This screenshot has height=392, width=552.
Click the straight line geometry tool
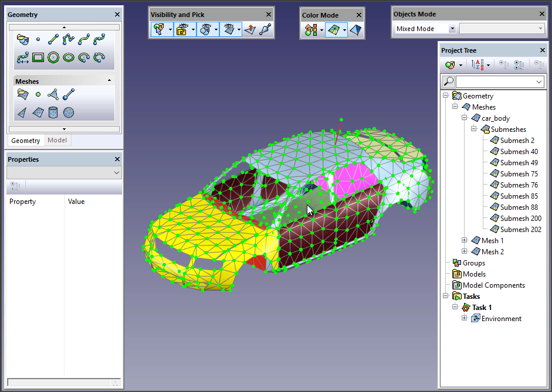[x=53, y=40]
